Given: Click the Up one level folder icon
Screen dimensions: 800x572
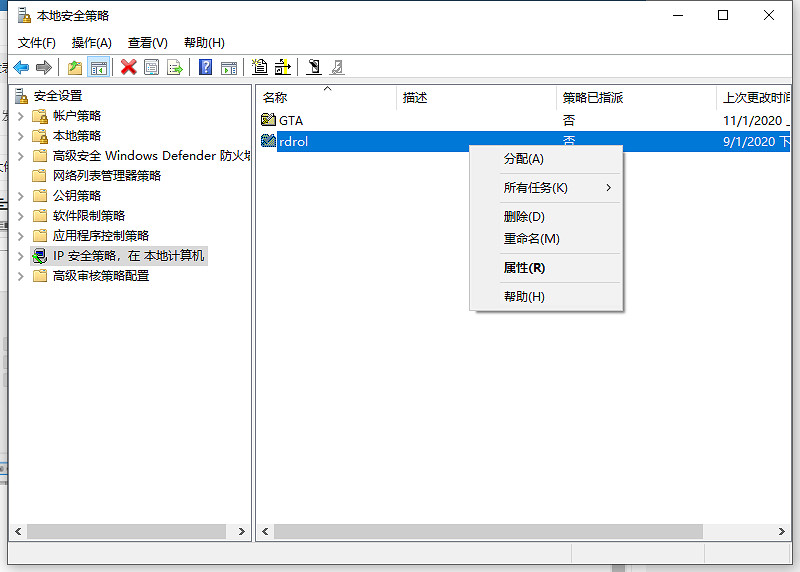Looking at the screenshot, I should coord(75,67).
